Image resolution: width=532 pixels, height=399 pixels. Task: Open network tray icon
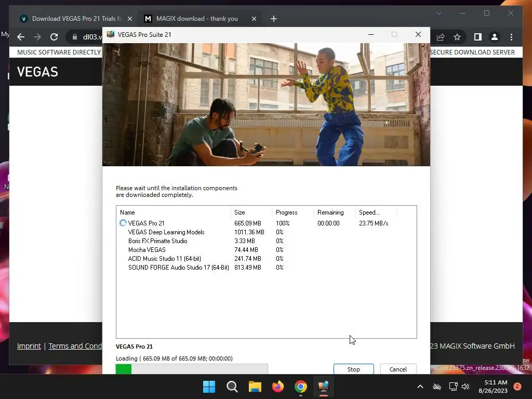453,387
